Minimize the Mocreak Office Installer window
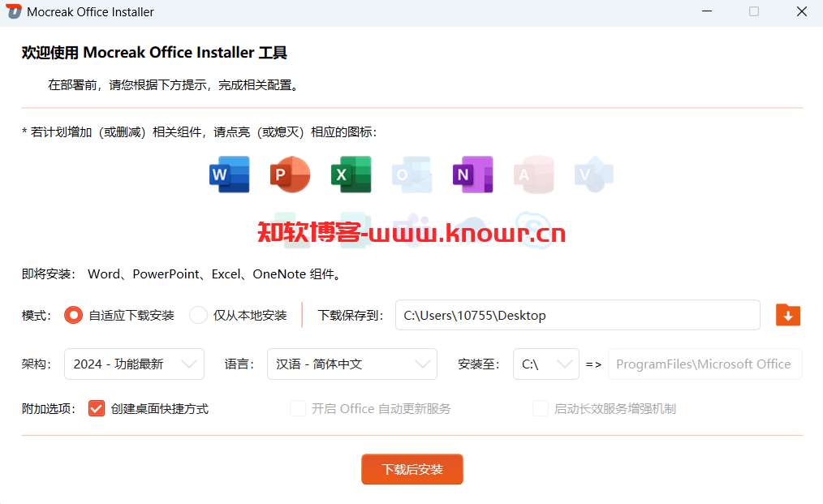Screen dimensions: 823x504 [707, 11]
